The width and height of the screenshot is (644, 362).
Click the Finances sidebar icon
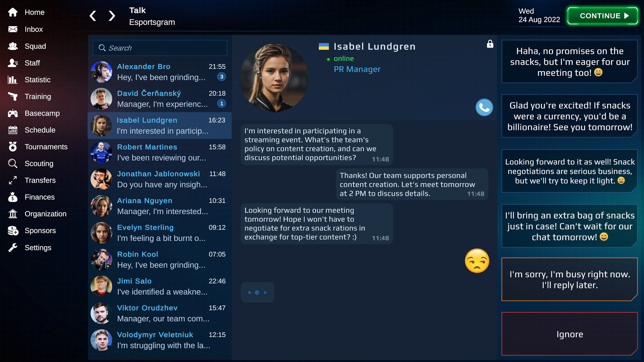tap(12, 197)
